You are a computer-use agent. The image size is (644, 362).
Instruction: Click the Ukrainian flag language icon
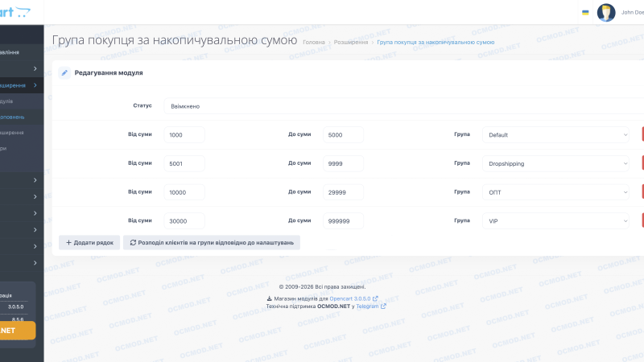(585, 13)
